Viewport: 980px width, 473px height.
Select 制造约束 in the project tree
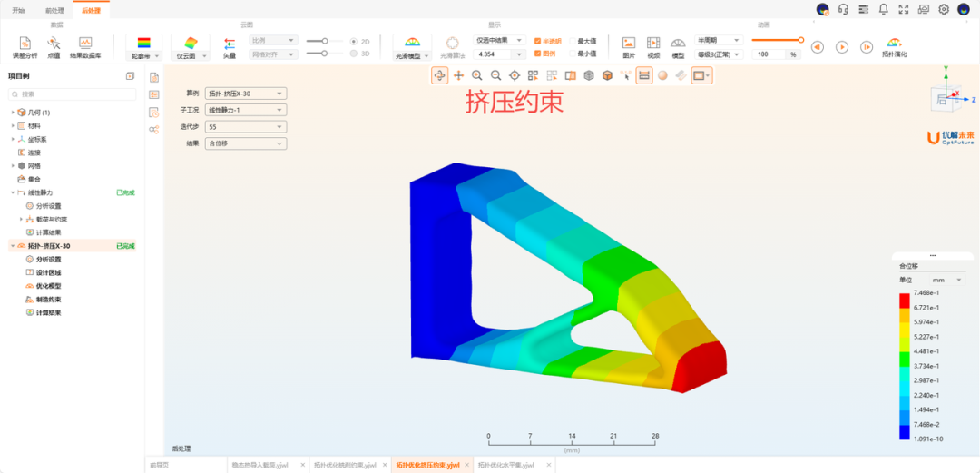point(49,299)
